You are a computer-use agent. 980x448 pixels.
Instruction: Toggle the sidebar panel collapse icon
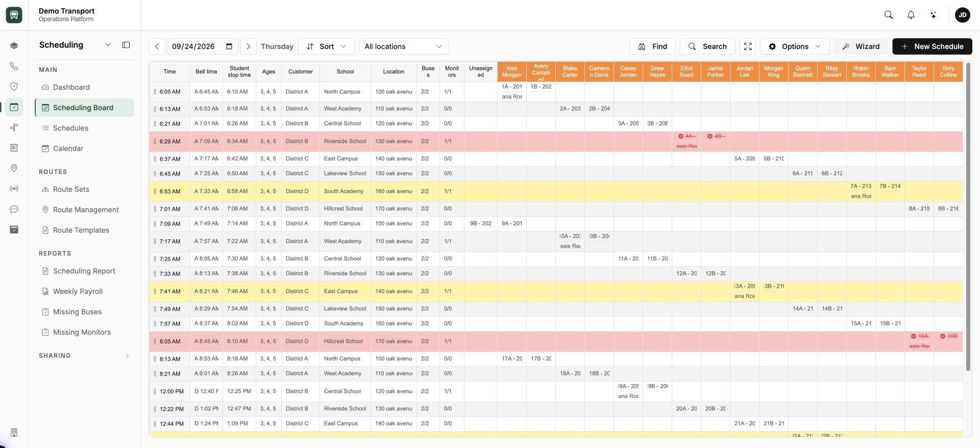coord(126,45)
